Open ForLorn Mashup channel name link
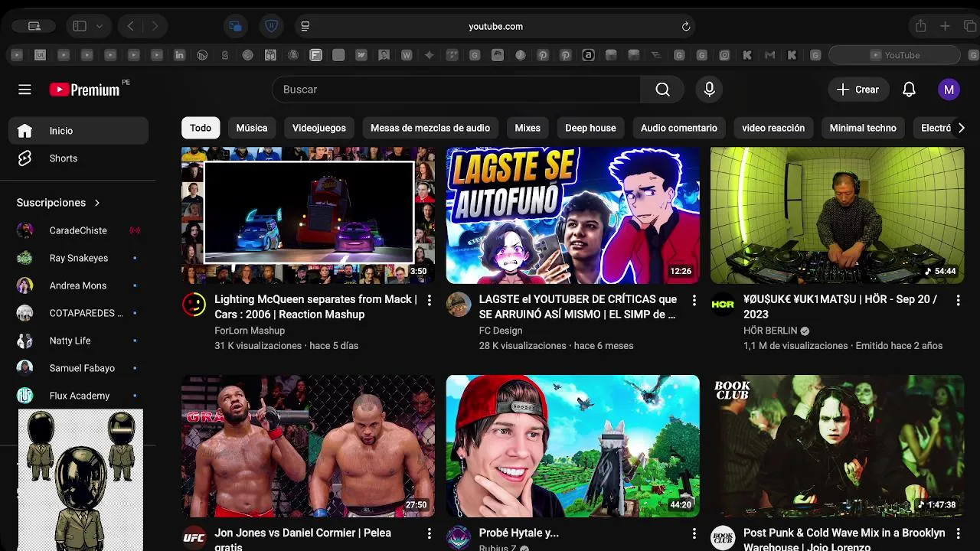 click(250, 331)
